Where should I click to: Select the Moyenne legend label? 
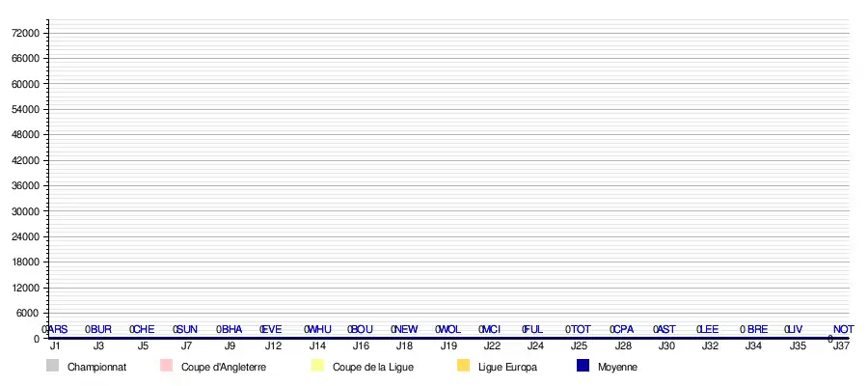617,367
